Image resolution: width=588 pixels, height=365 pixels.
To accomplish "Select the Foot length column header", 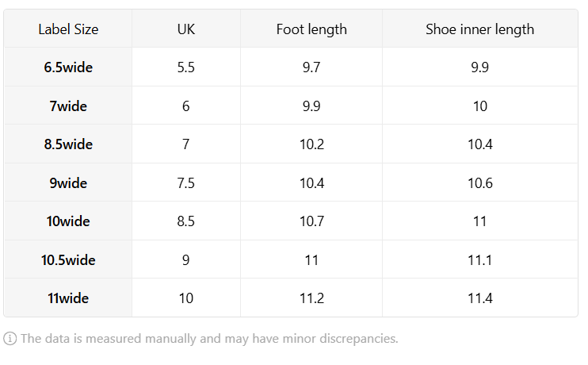I will point(311,29).
